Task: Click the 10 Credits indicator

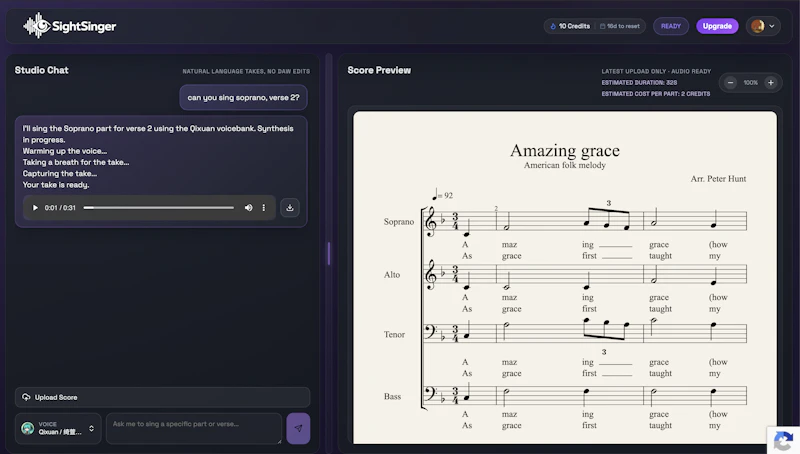Action: tap(570, 26)
